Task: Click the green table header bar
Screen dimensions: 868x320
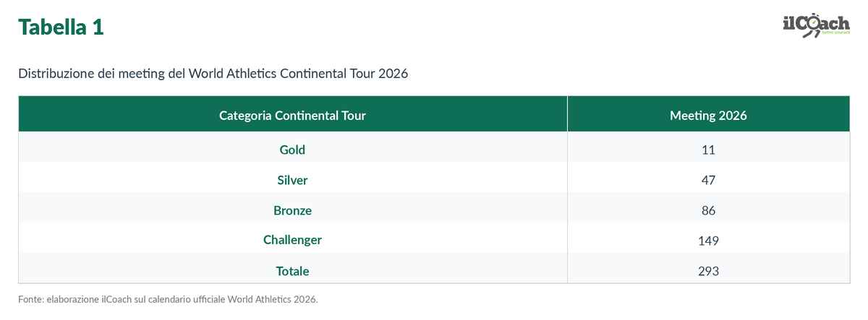Action: (x=434, y=115)
